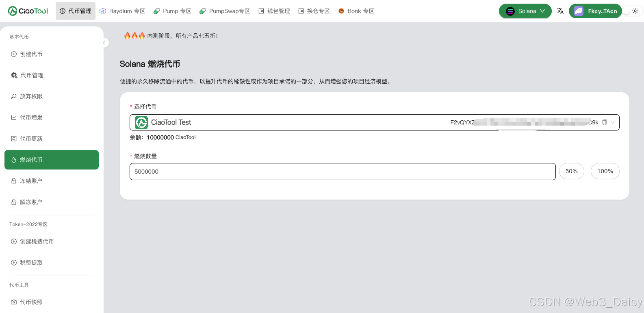Open the Fkcy..TAcn wallet button

tap(595, 11)
